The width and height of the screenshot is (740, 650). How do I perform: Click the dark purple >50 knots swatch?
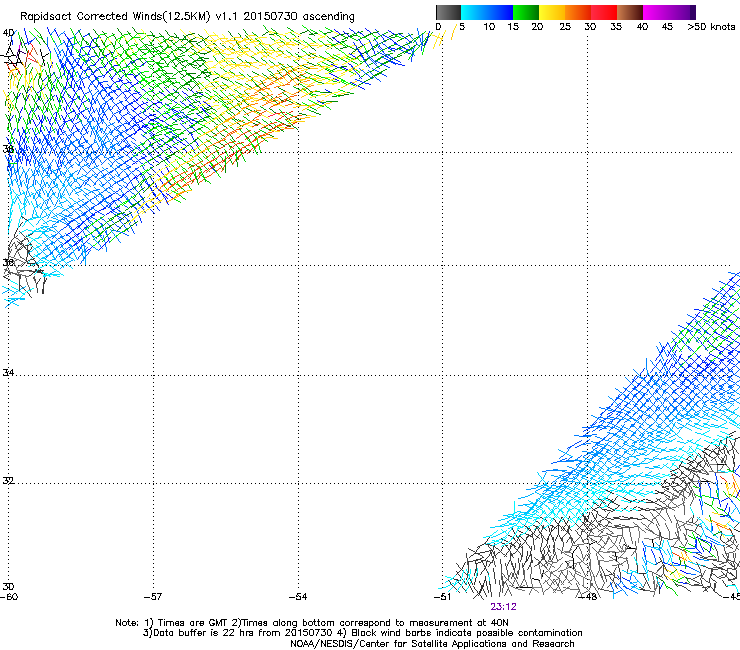693,12
